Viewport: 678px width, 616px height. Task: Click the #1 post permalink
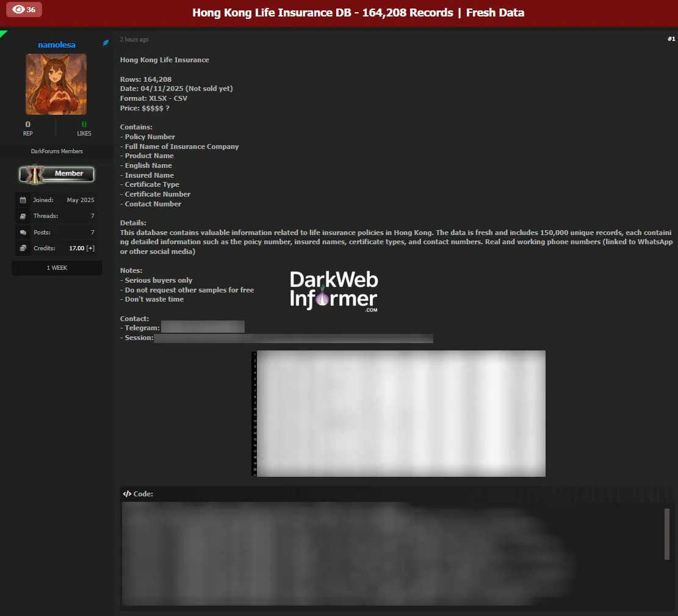point(670,38)
